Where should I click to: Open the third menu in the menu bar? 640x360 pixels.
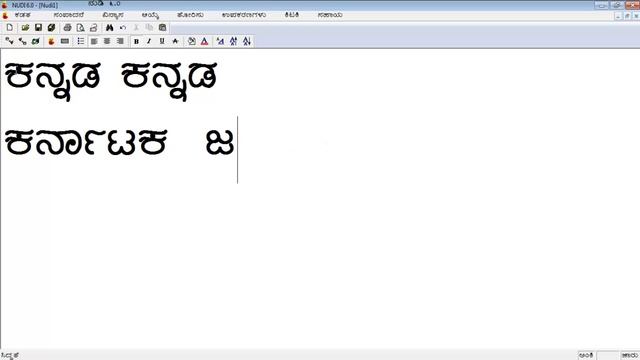[x=113, y=15]
